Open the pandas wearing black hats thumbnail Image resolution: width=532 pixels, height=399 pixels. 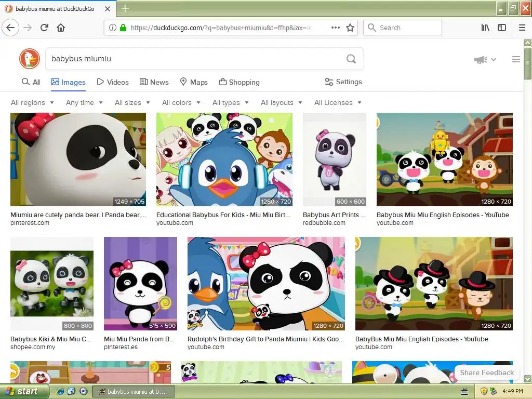[434, 284]
